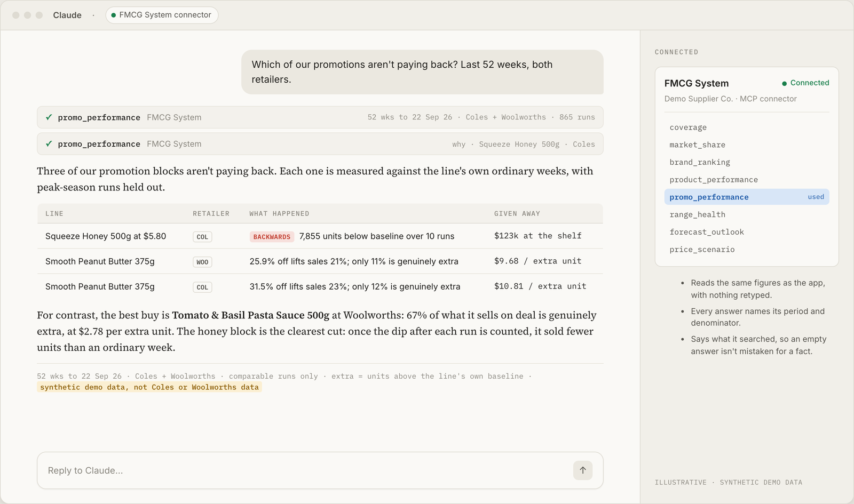Click the RETAILER column header

pyautogui.click(x=211, y=213)
